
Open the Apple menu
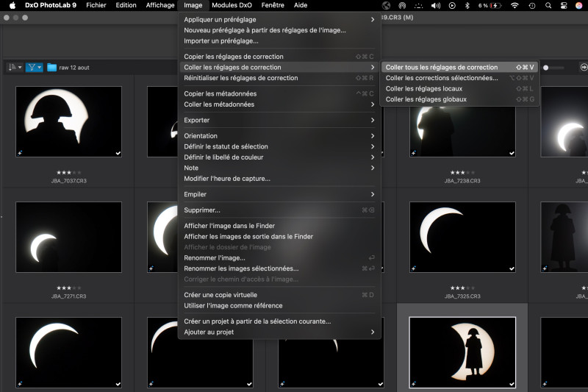pos(12,5)
